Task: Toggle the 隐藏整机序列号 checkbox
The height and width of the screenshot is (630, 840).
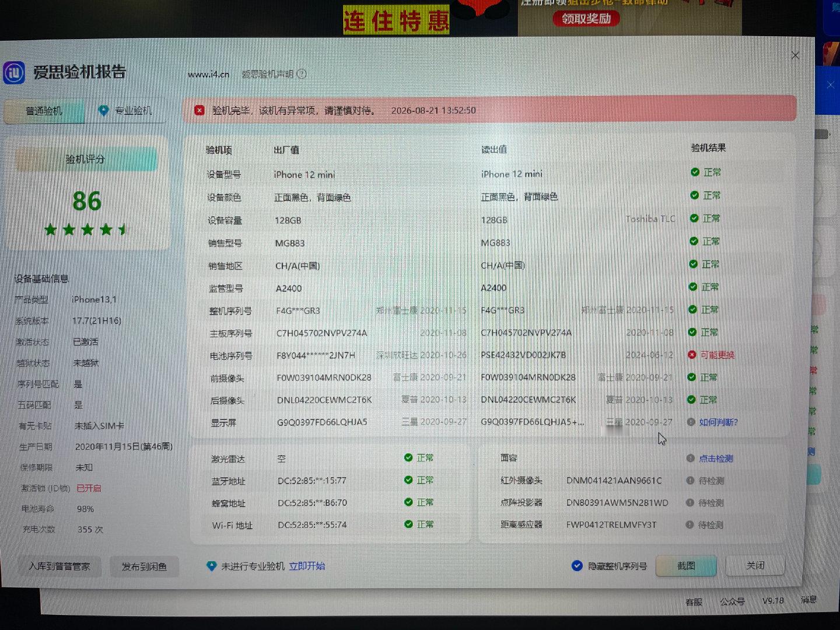Action: [577, 566]
